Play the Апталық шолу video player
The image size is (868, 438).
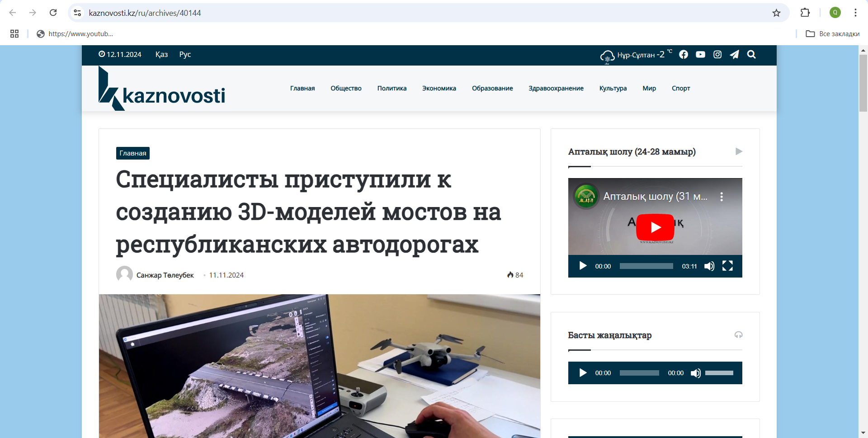coord(583,266)
